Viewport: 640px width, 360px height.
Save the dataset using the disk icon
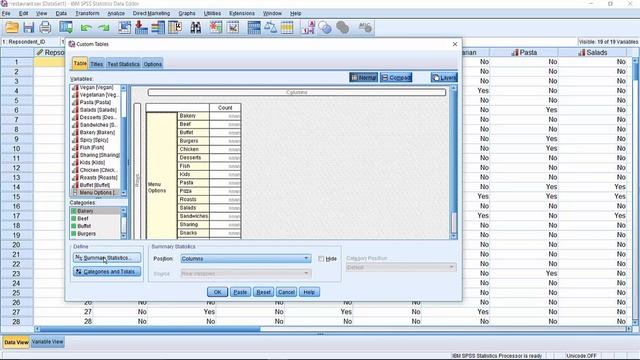coord(29,28)
